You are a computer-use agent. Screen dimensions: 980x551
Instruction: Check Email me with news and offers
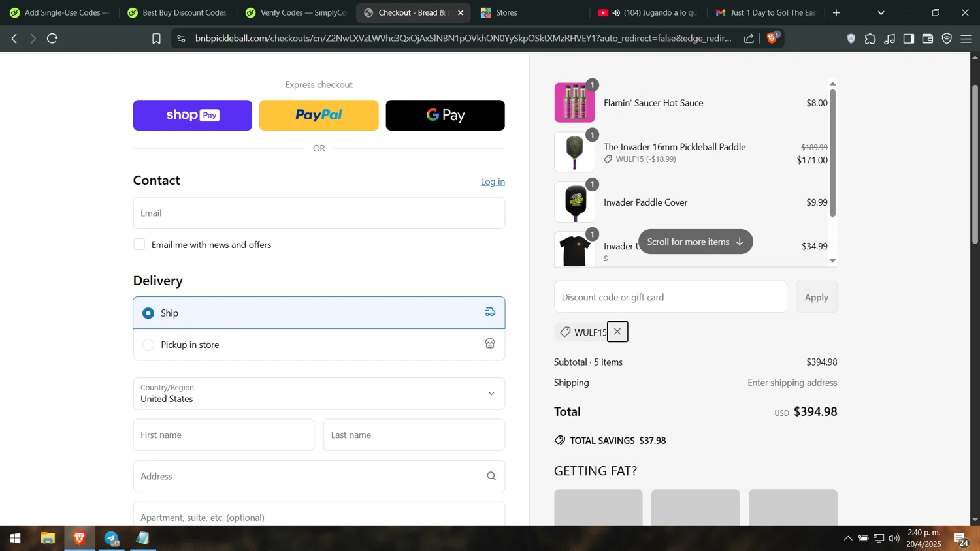pos(139,244)
